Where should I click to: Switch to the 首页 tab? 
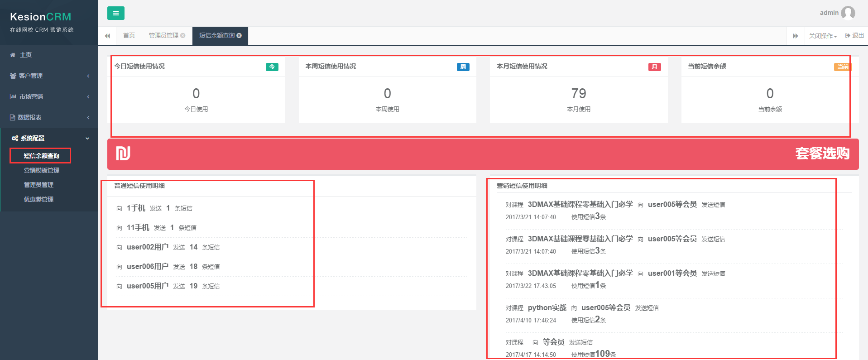point(129,35)
